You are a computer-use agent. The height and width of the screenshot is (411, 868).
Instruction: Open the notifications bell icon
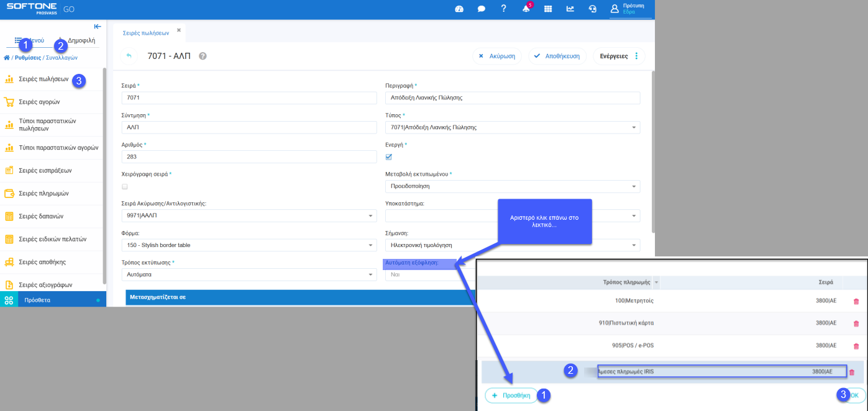pyautogui.click(x=526, y=9)
